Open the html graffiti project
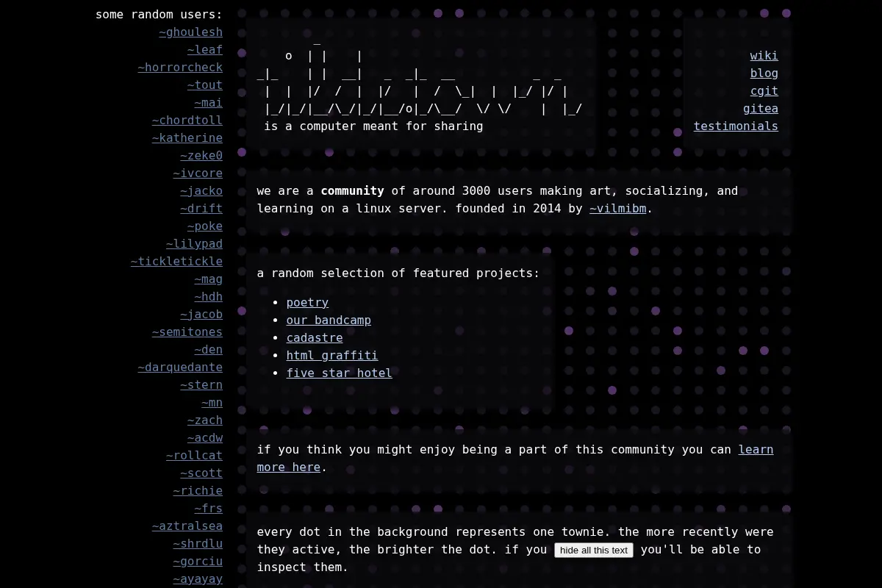Screen dimensions: 882x588 tap(332, 356)
